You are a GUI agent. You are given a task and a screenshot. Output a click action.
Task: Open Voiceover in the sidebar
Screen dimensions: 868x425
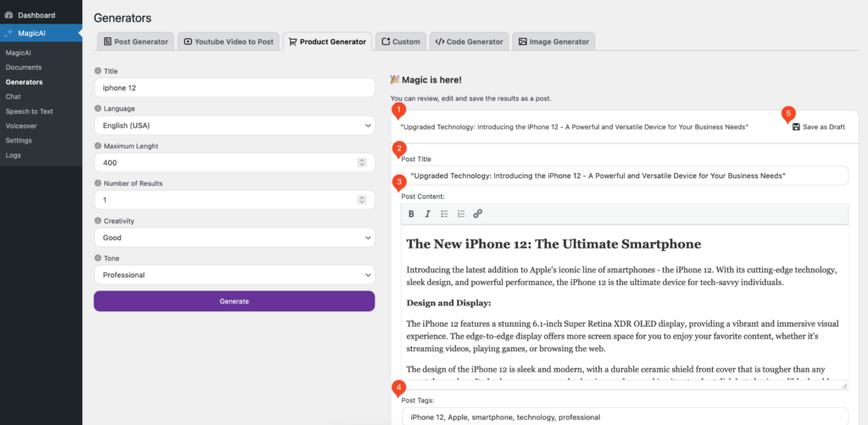[21, 126]
